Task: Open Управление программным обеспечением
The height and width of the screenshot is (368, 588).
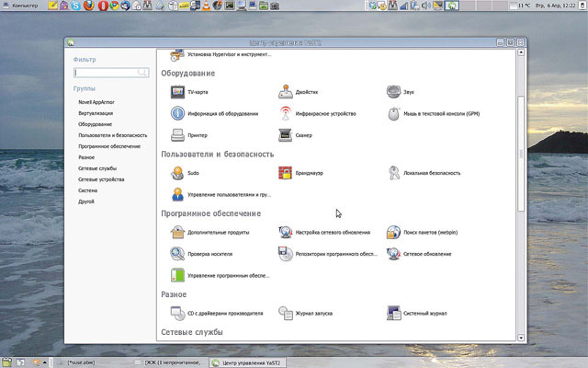Action: [x=177, y=275]
